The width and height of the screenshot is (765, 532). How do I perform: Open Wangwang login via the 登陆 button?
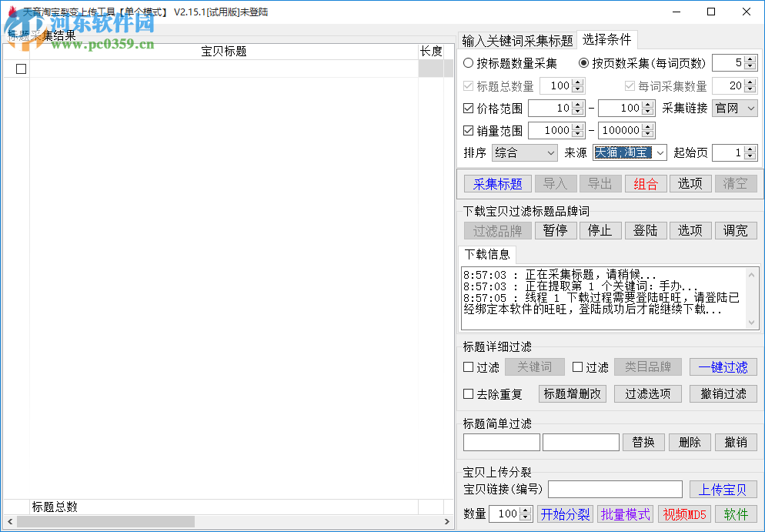(645, 230)
